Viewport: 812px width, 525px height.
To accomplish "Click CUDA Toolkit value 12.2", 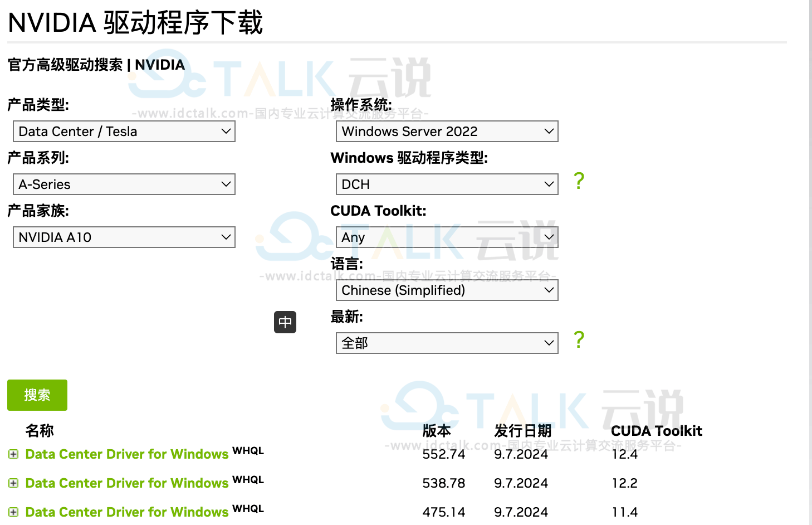I will point(625,483).
